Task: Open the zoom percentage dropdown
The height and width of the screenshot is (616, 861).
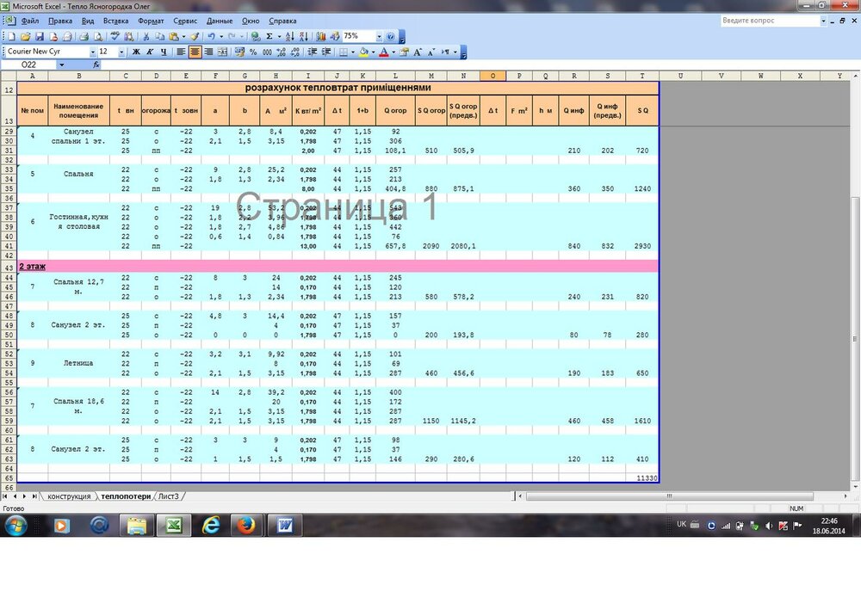Action: [378, 37]
